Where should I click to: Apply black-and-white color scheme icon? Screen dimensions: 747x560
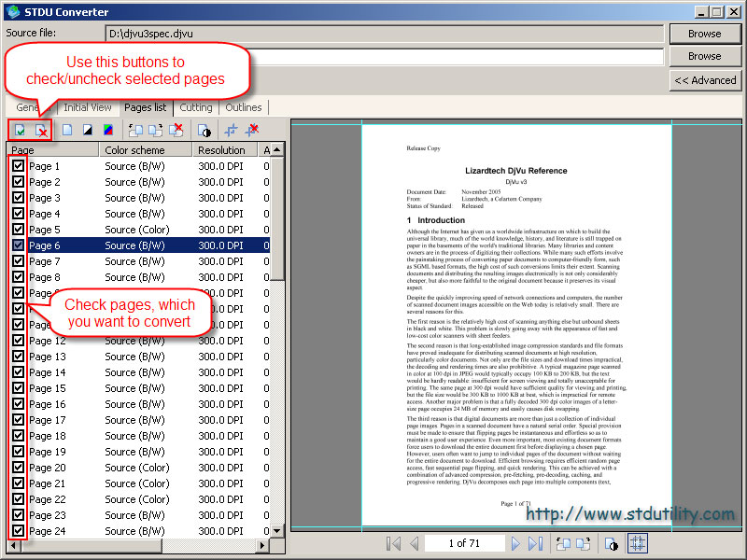click(88, 130)
